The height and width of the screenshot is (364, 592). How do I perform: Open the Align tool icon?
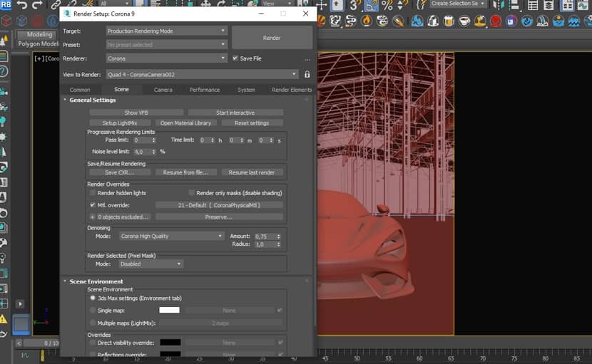(514, 5)
